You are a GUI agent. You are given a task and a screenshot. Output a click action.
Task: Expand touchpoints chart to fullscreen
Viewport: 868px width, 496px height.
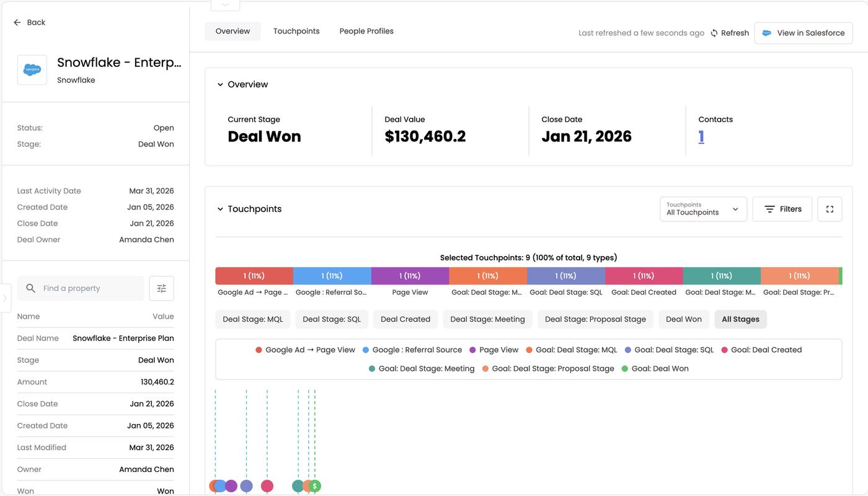pyautogui.click(x=830, y=209)
